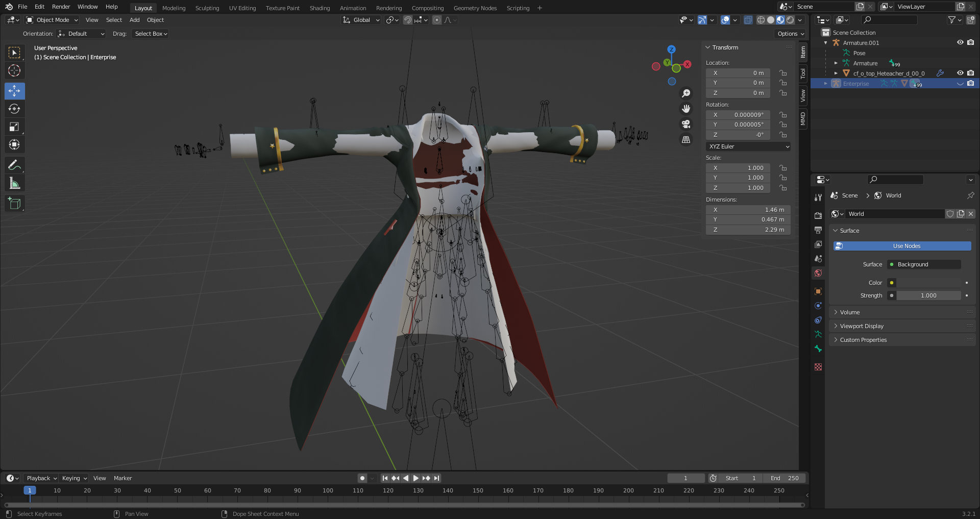This screenshot has width=980, height=519.
Task: Activate the Rotate tool
Action: 14,109
